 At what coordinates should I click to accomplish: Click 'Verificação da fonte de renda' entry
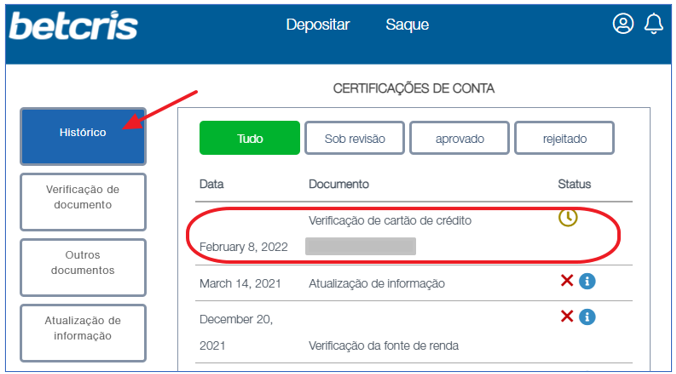(384, 346)
